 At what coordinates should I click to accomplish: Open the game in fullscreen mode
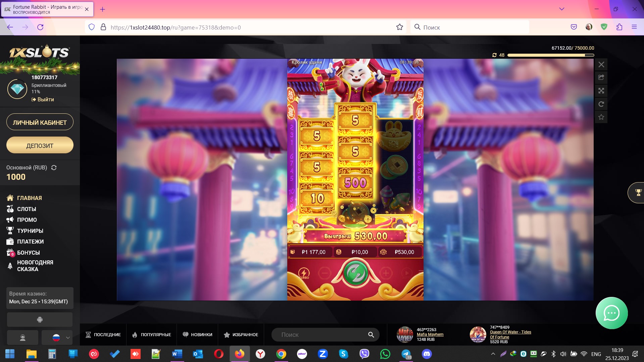click(601, 91)
